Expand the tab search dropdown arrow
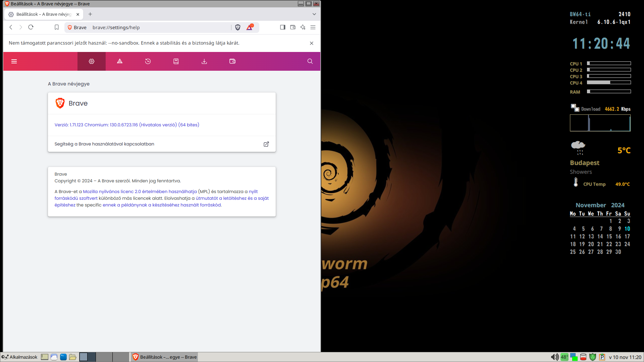This screenshot has height=362, width=644. (x=314, y=14)
